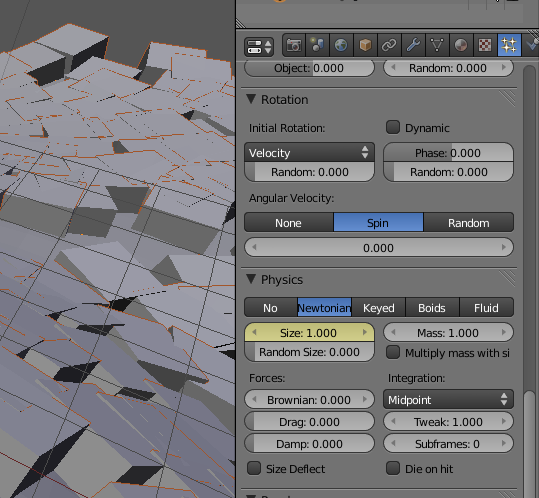Click Random slider below Velocity dropdown

click(309, 172)
